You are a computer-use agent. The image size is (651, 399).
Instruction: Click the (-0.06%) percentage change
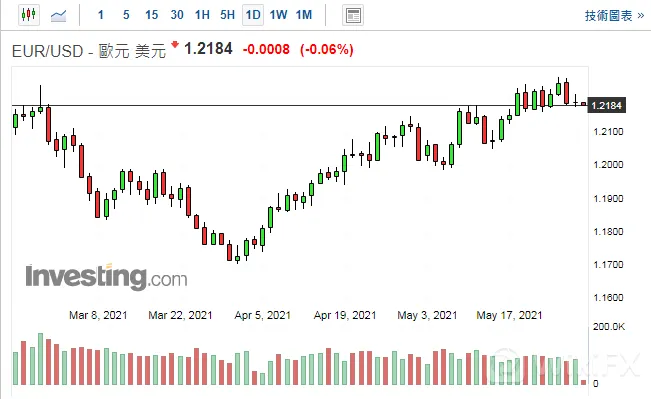point(327,49)
